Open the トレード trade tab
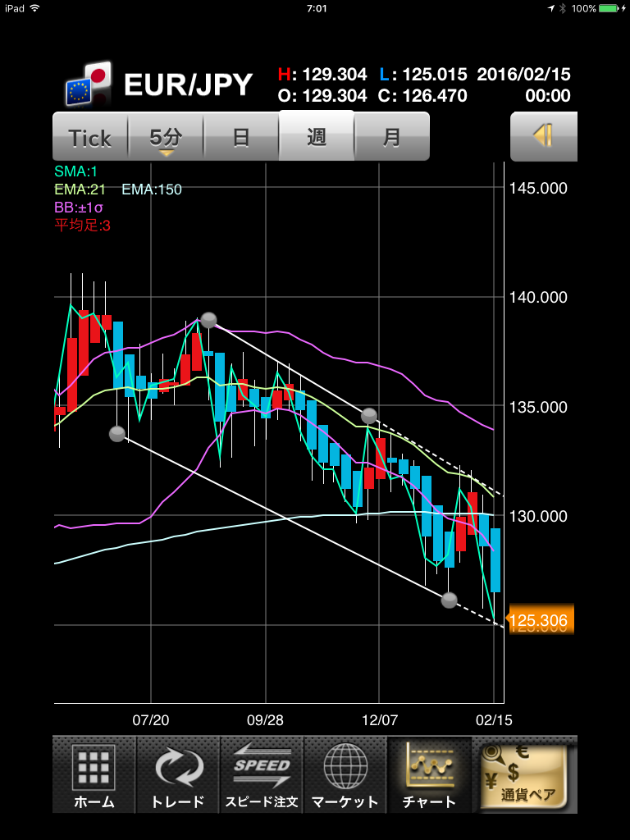 point(178,774)
